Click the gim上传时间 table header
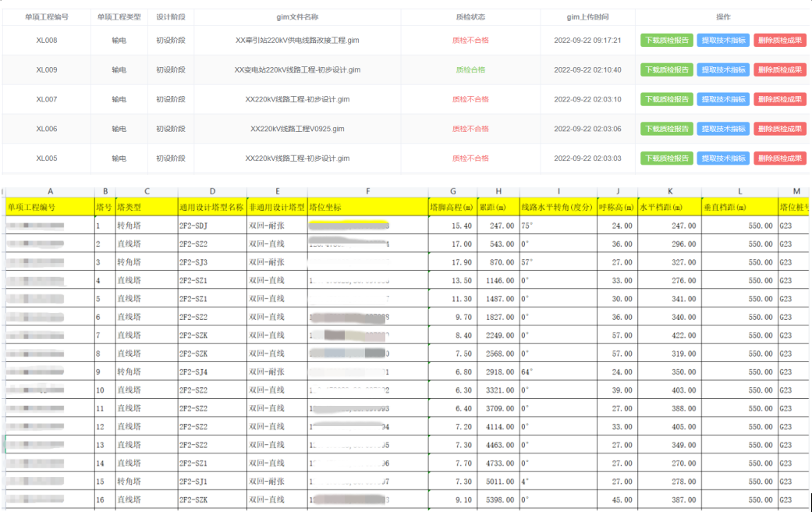This screenshot has height=512, width=812. [x=587, y=17]
